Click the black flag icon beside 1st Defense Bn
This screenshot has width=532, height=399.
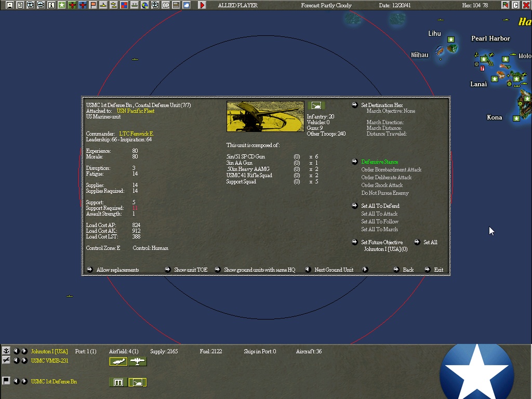pos(6,381)
